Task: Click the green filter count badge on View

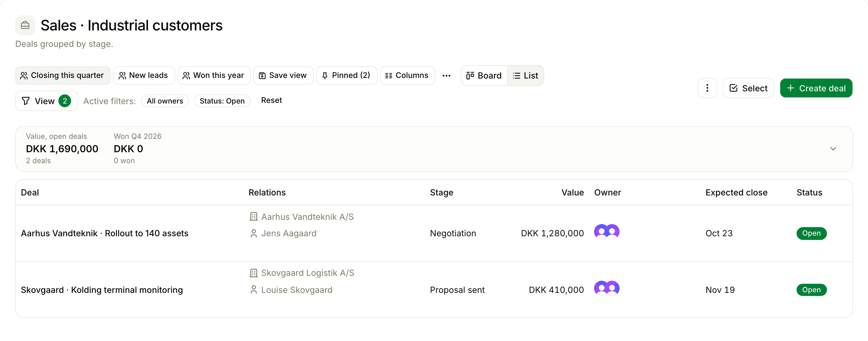Action: (x=65, y=101)
